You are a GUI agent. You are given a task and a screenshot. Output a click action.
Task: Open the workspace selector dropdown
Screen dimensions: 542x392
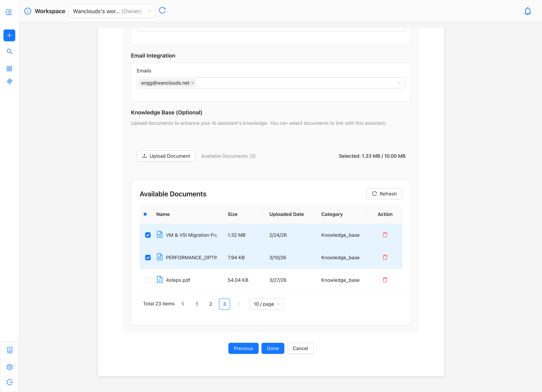(112, 11)
